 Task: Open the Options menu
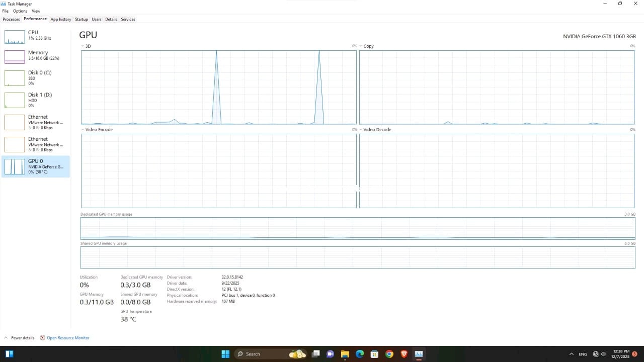click(20, 11)
